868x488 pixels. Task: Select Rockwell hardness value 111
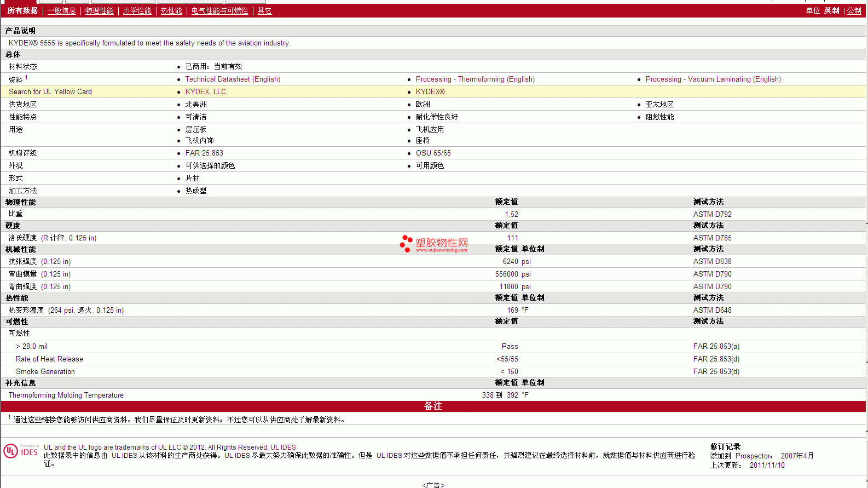512,238
